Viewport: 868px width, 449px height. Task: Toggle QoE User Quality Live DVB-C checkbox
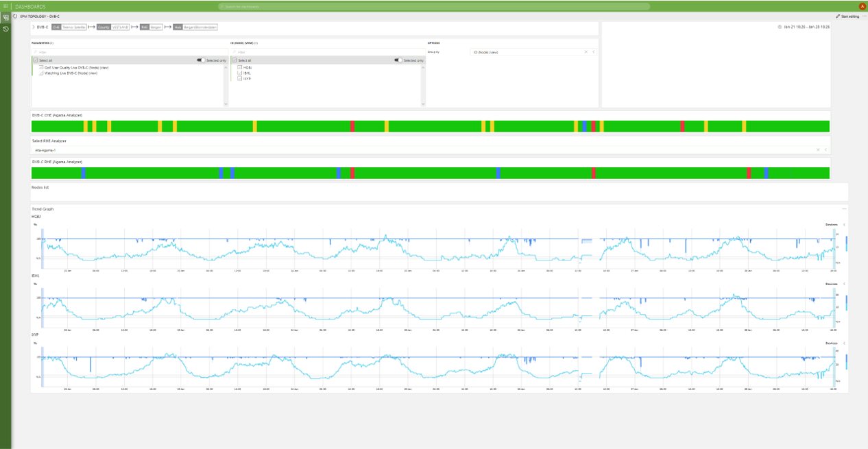[x=41, y=68]
